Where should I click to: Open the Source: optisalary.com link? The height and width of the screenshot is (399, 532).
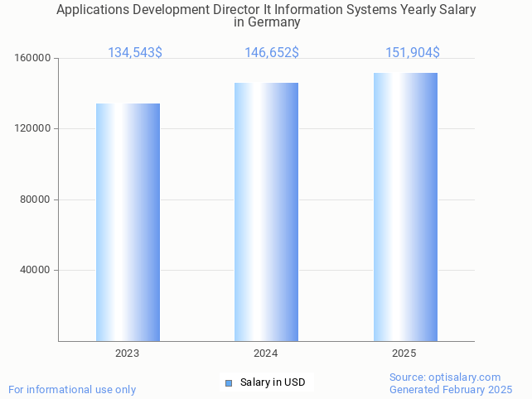pos(445,377)
